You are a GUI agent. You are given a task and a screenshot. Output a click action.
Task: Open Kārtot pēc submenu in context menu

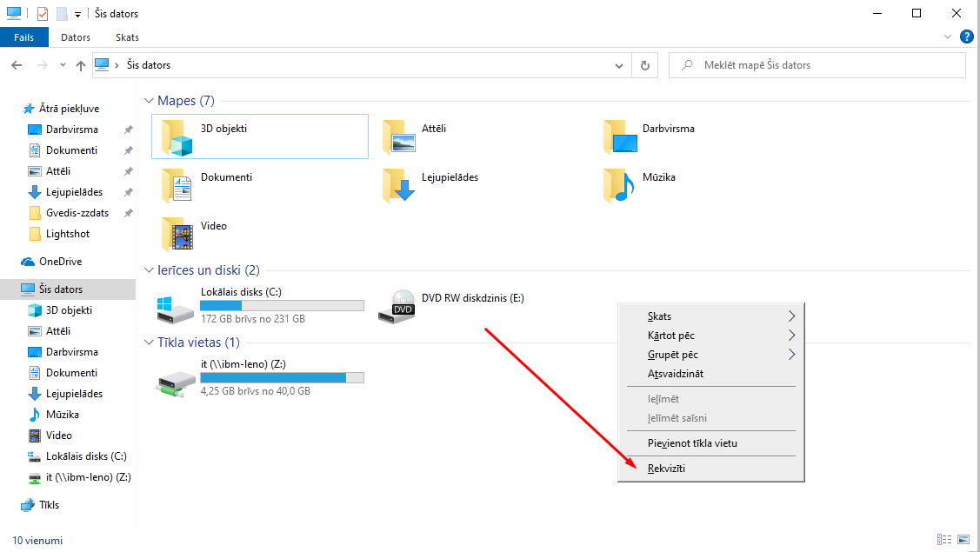coord(711,336)
